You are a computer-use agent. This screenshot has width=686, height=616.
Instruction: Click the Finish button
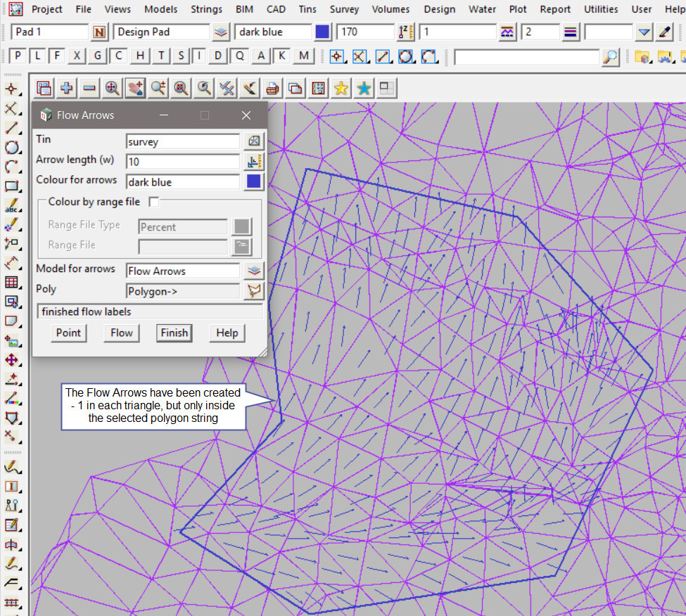pos(174,333)
